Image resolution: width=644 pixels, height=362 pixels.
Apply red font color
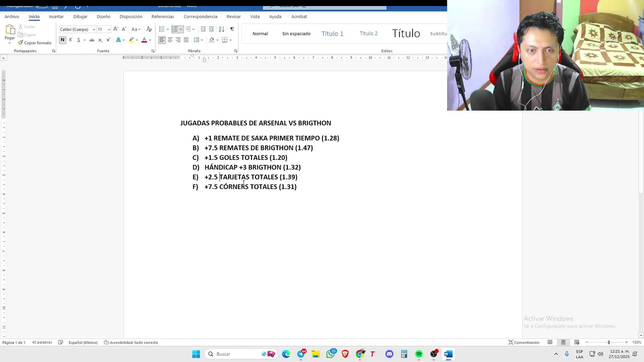pos(144,40)
